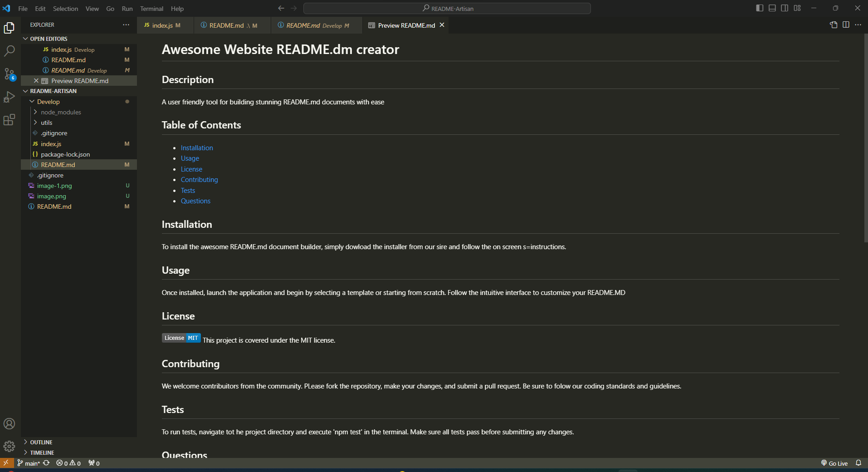Collapse the Develop folder
The width and height of the screenshot is (868, 472).
coord(79,102)
